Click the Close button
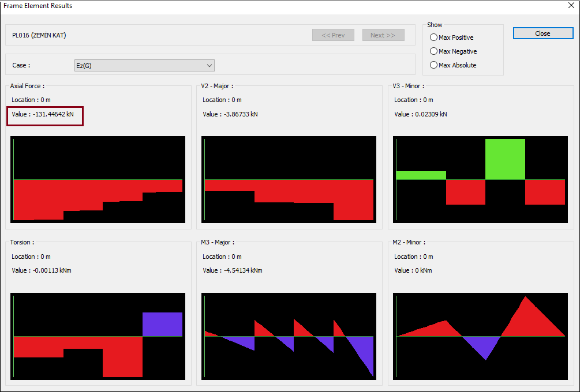The height and width of the screenshot is (392, 580). (542, 33)
